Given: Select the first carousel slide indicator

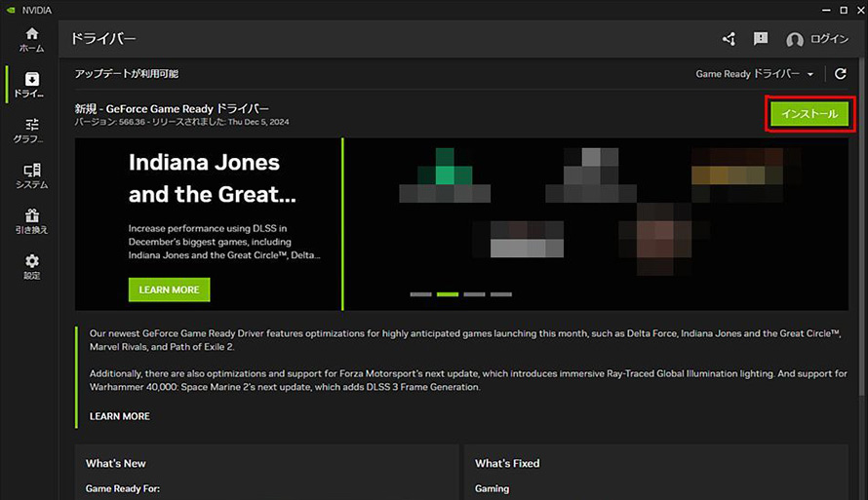Looking at the screenshot, I should click(x=420, y=293).
